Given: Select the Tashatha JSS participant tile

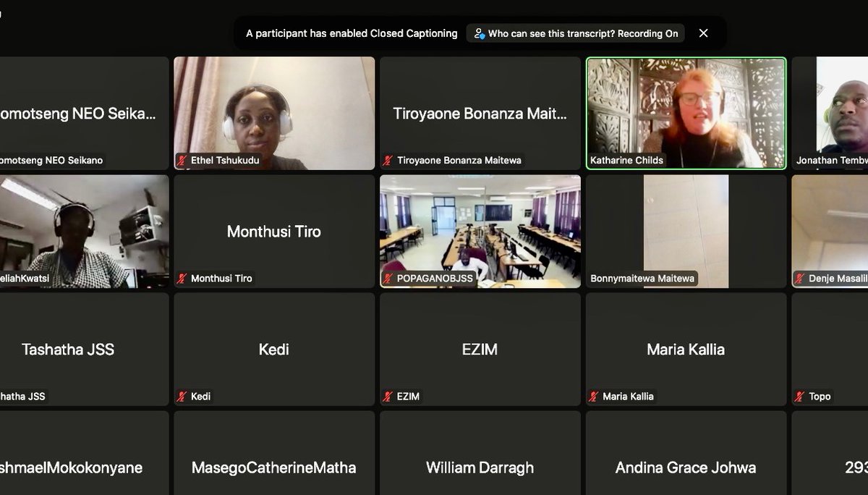Looking at the screenshot, I should [x=85, y=350].
